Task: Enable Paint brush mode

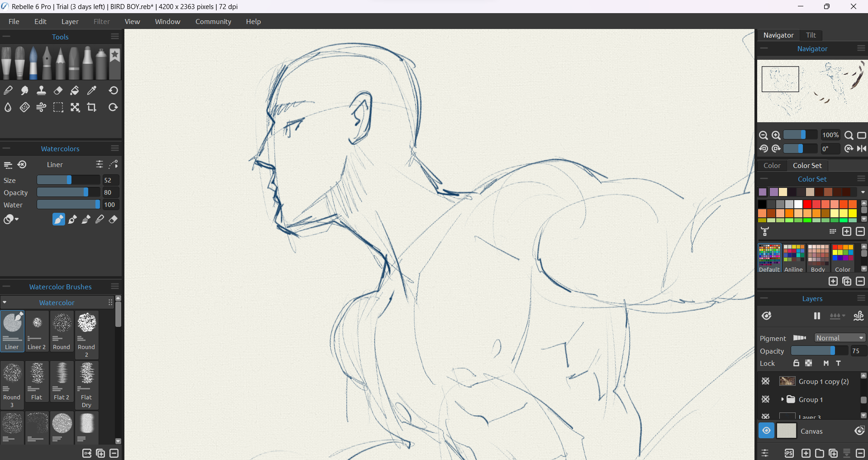Action: pyautogui.click(x=59, y=220)
